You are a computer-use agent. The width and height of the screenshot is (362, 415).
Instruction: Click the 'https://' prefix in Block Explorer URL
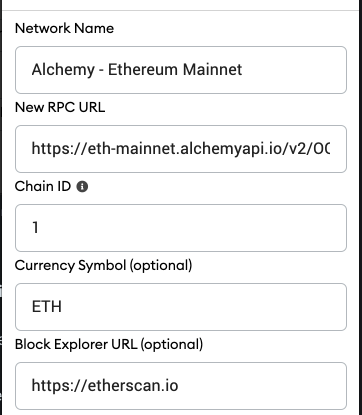(59, 386)
